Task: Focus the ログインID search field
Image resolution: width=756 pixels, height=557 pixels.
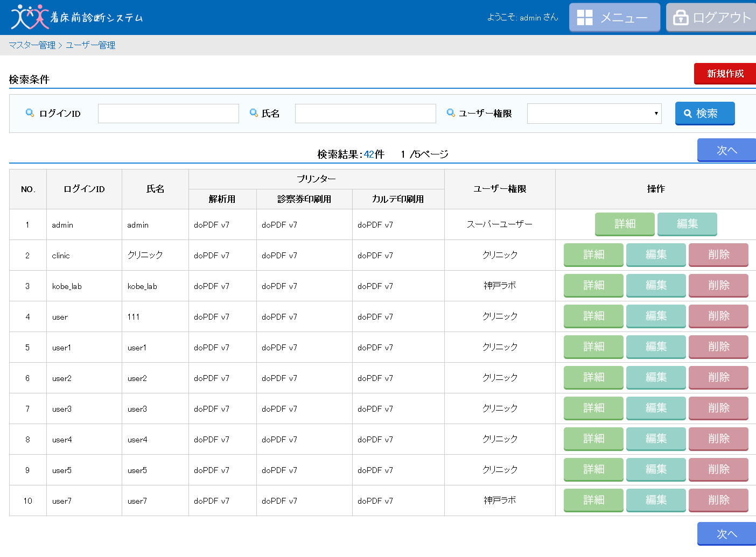Action: click(x=169, y=114)
